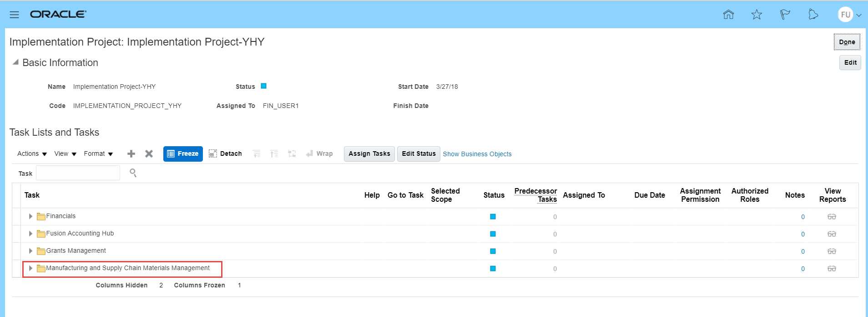Click the delete X icon
868x317 pixels.
[x=149, y=153]
